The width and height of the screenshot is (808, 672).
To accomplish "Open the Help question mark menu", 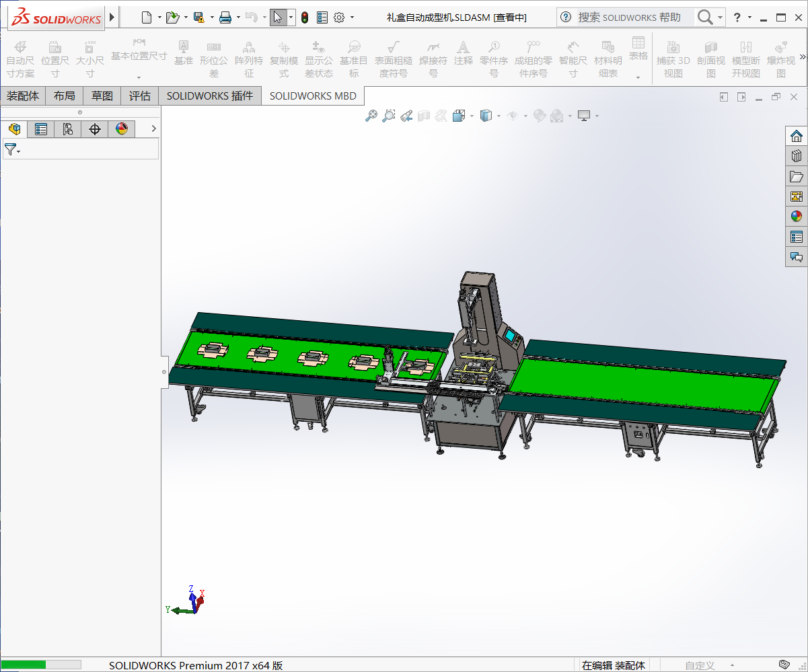I will click(737, 17).
